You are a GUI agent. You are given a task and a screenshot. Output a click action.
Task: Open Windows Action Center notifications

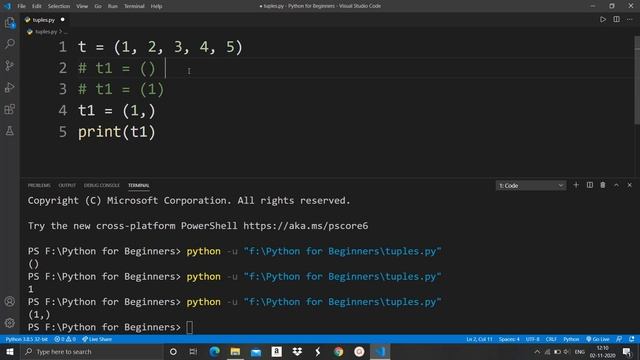(x=627, y=351)
